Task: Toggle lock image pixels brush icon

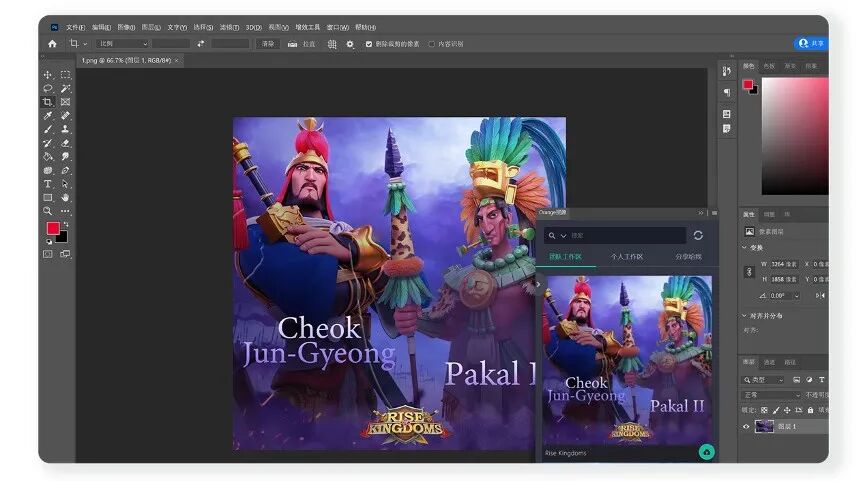Action: point(776,410)
